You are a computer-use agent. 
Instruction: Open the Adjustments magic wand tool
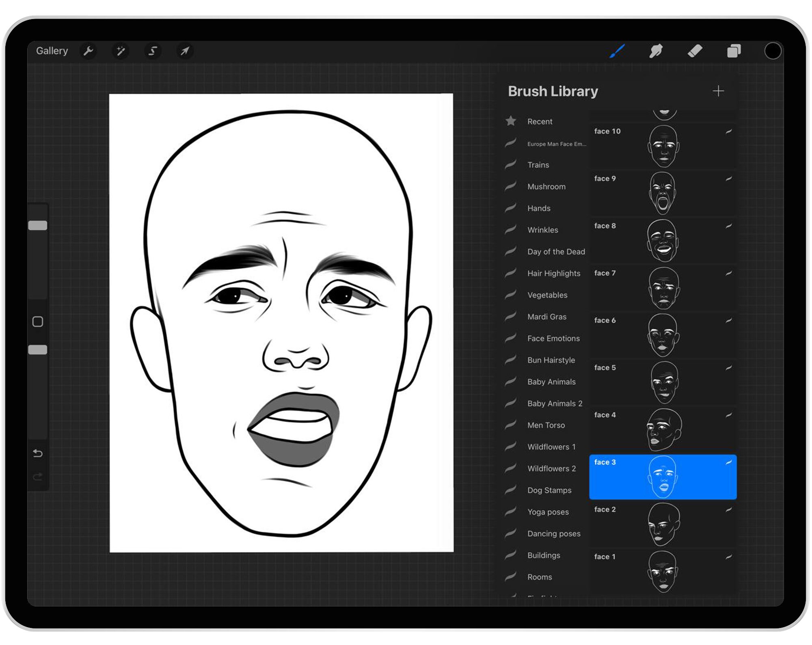tap(121, 51)
